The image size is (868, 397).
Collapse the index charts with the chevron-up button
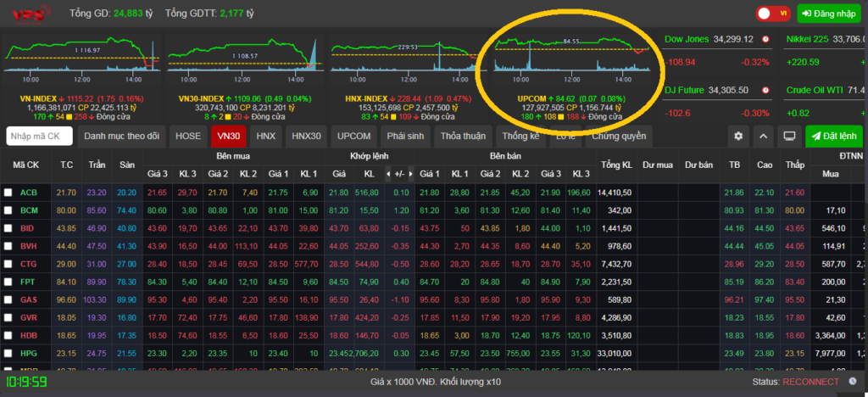763,137
